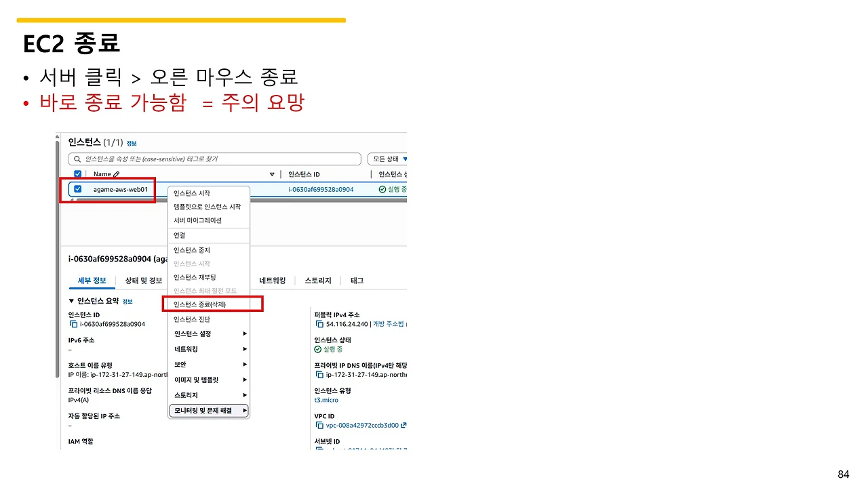Expand the 인스턴스 설정 submenu arrow
868x488 pixels.
tap(243, 333)
